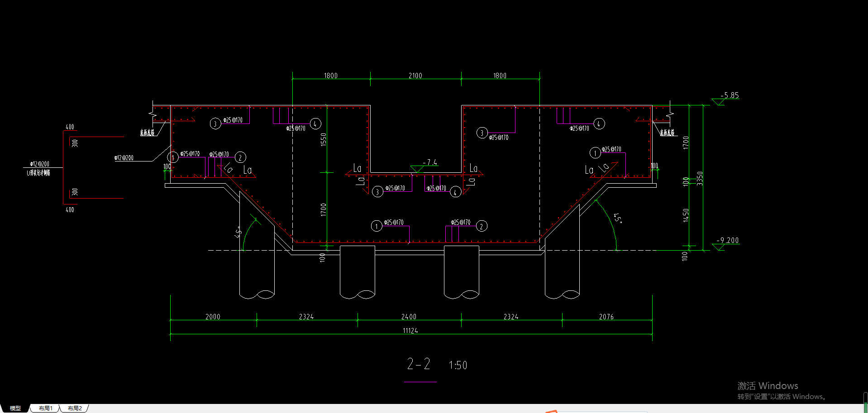Open the 布局1 layout tab

(45, 408)
